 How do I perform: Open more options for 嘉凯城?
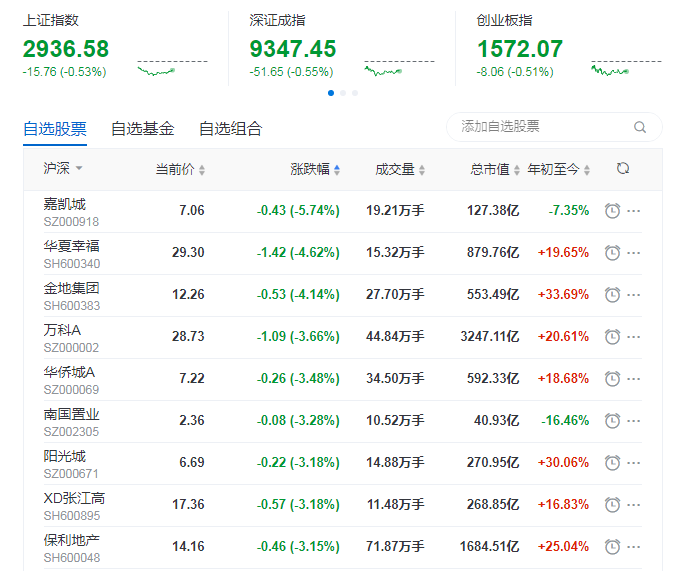[x=634, y=211]
